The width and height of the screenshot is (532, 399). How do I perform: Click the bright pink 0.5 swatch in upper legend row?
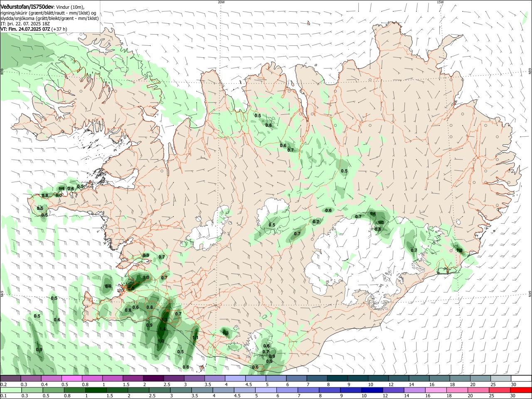71,378
